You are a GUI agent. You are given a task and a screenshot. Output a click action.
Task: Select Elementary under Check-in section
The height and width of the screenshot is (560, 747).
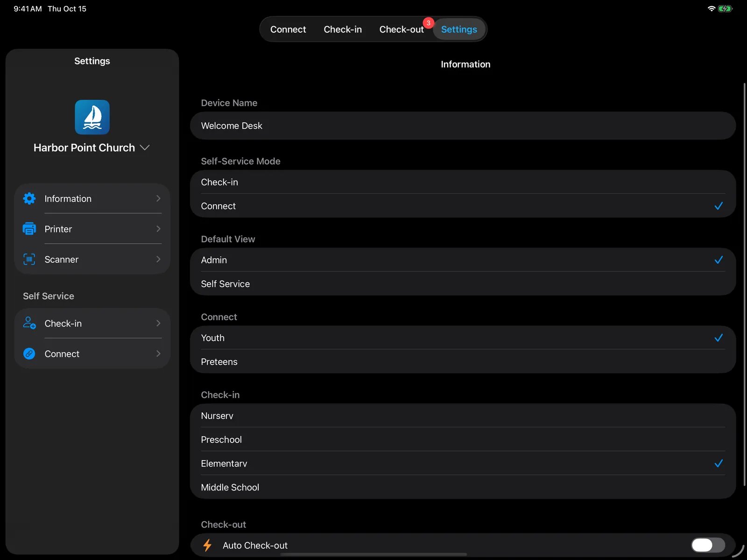(x=463, y=463)
